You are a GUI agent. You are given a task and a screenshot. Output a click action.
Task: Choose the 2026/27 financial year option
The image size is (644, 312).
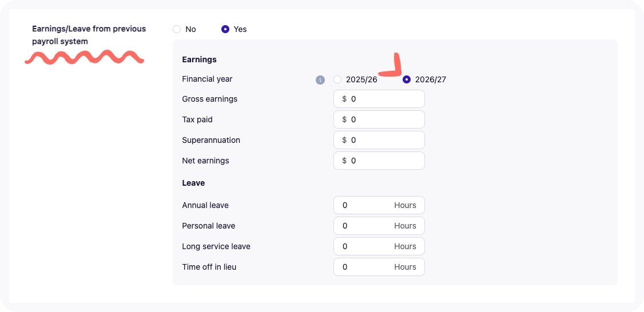407,79
